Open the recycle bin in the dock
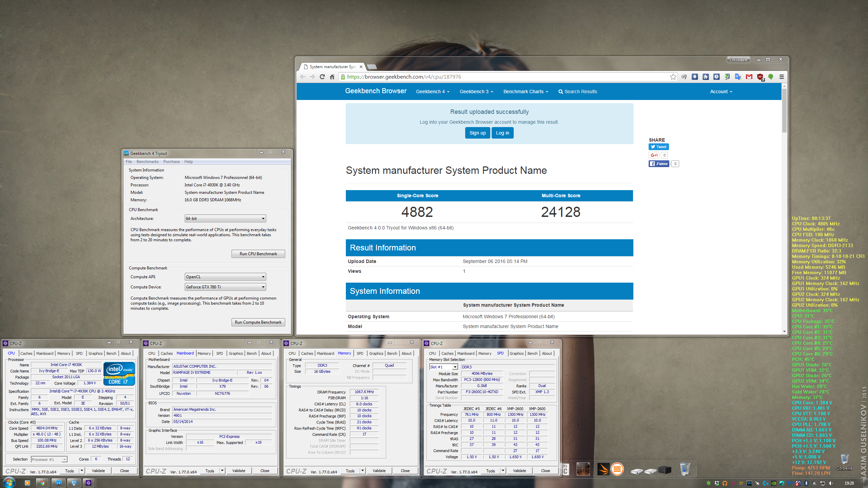Viewport: 868px width, 488px height. click(685, 469)
